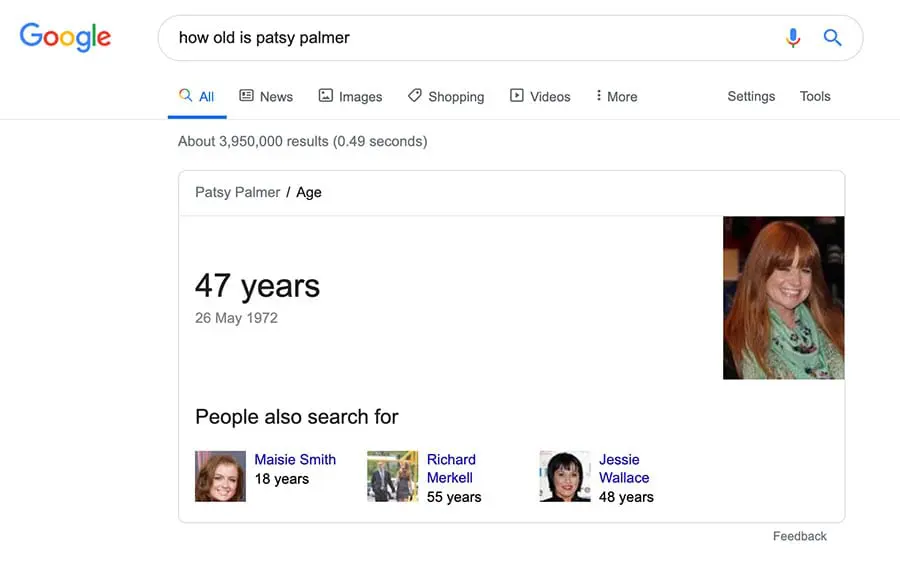Switch to the Videos tab
Screen dimensions: 900x563
click(550, 97)
